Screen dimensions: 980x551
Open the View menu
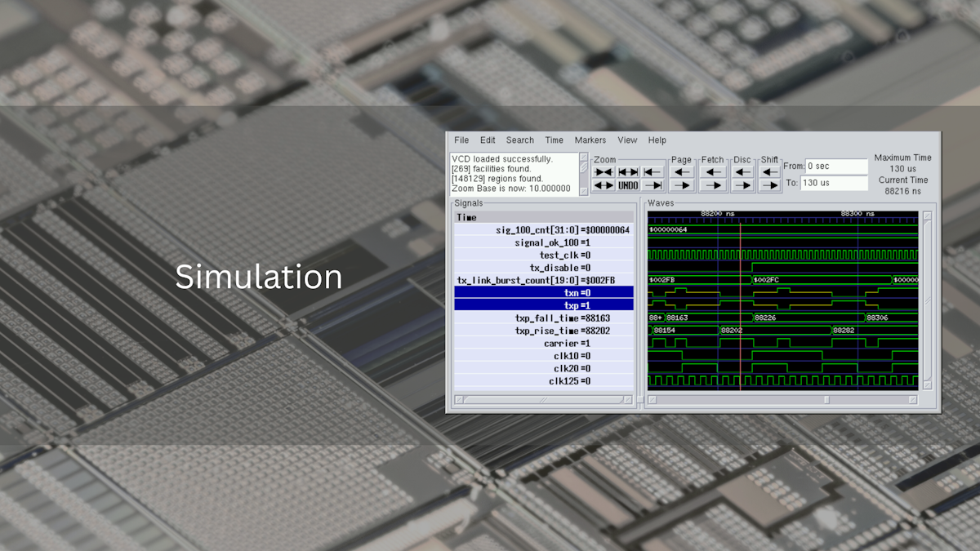(x=627, y=140)
